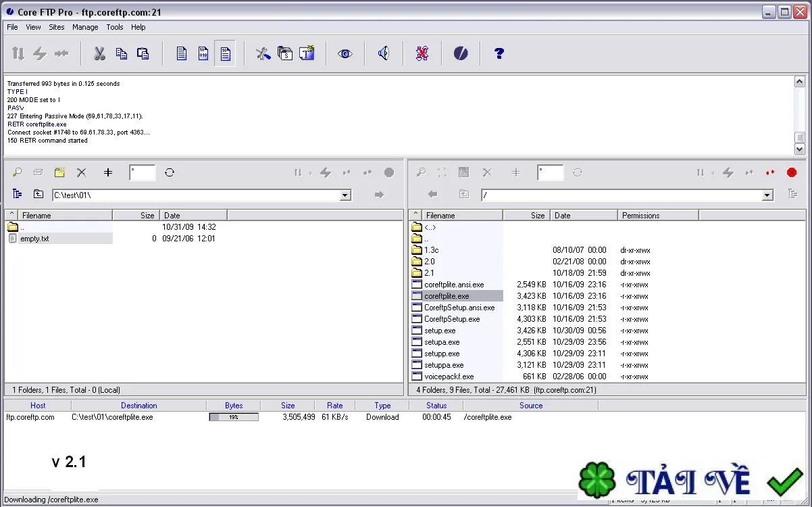Click main toolbar quick connect lightning icon
The image size is (812, 507).
[x=40, y=54]
